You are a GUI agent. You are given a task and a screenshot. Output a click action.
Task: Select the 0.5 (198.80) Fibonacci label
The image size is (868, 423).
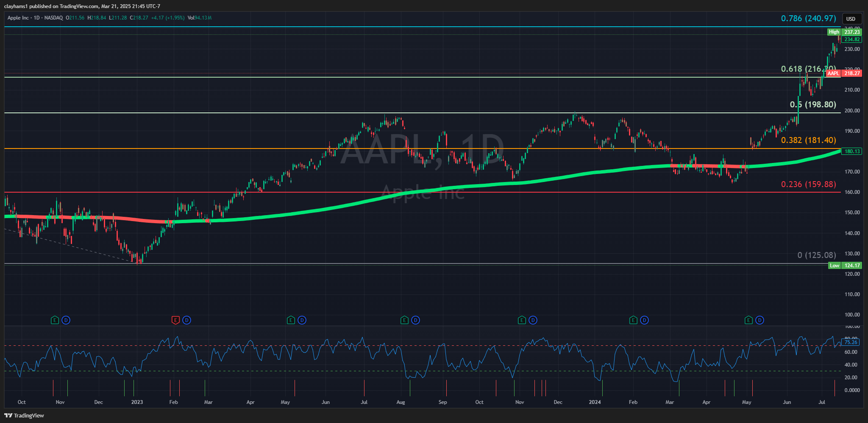813,104
